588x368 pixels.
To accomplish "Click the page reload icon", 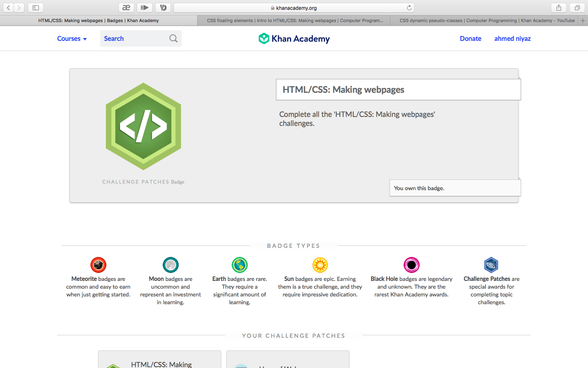I will (x=409, y=7).
